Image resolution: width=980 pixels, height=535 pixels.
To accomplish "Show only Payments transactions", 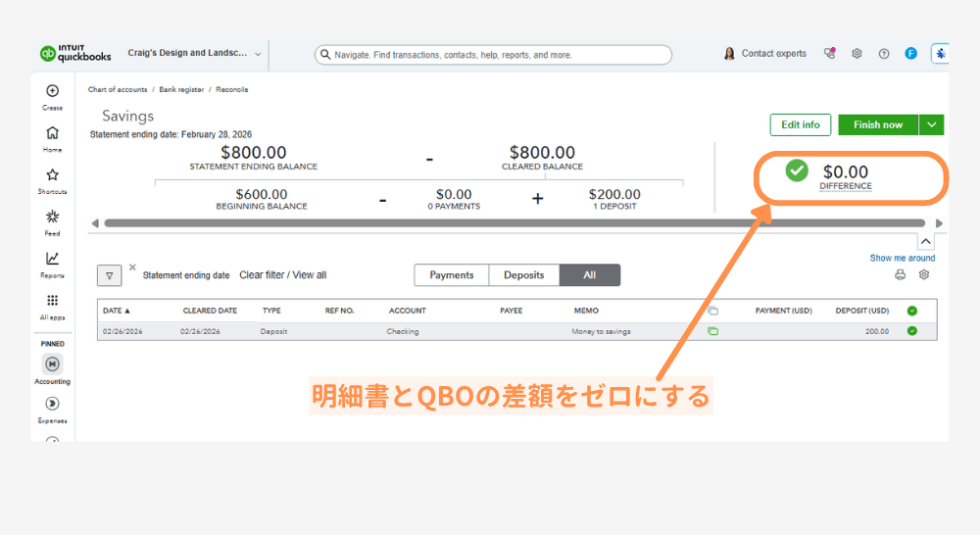I will click(451, 275).
